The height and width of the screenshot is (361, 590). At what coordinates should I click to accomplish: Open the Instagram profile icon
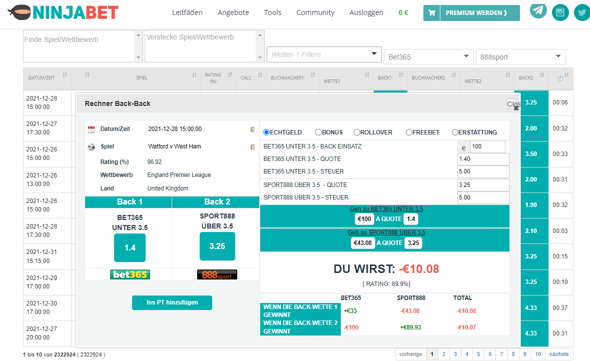(x=560, y=12)
